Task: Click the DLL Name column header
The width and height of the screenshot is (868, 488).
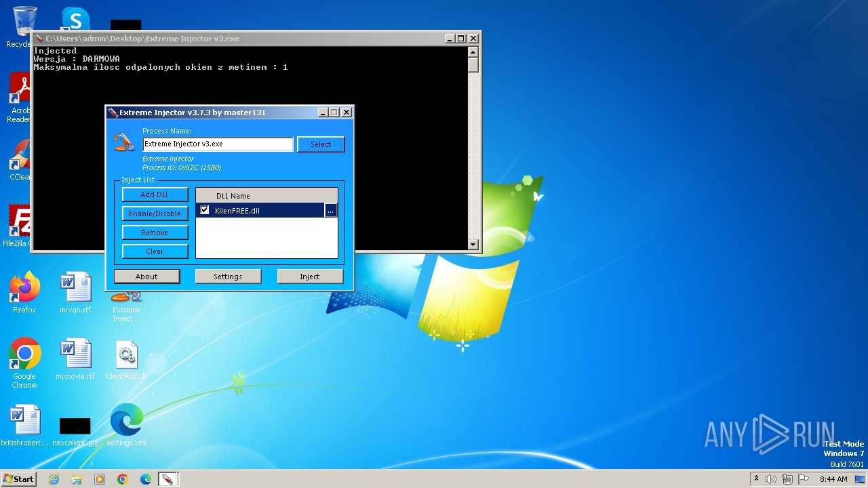Action: tap(267, 196)
